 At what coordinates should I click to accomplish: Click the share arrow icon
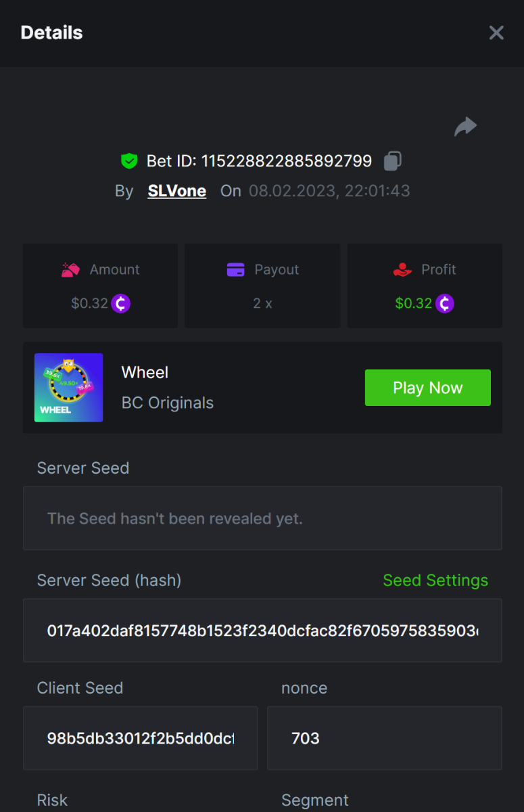click(465, 127)
